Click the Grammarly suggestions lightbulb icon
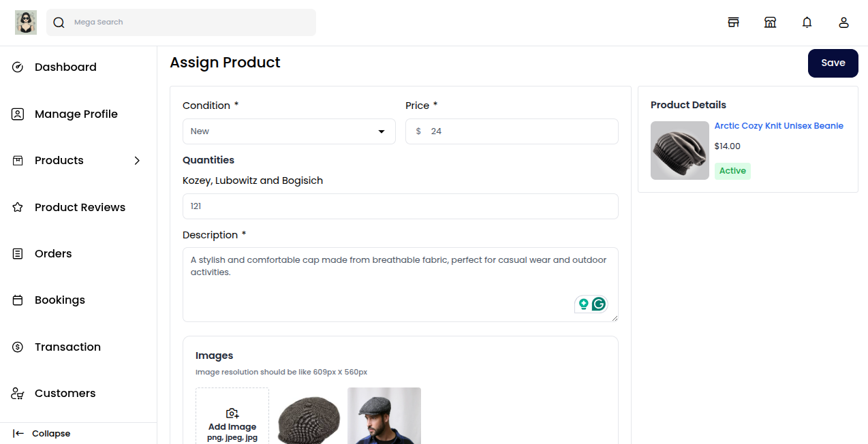This screenshot has height=444, width=868. [584, 304]
